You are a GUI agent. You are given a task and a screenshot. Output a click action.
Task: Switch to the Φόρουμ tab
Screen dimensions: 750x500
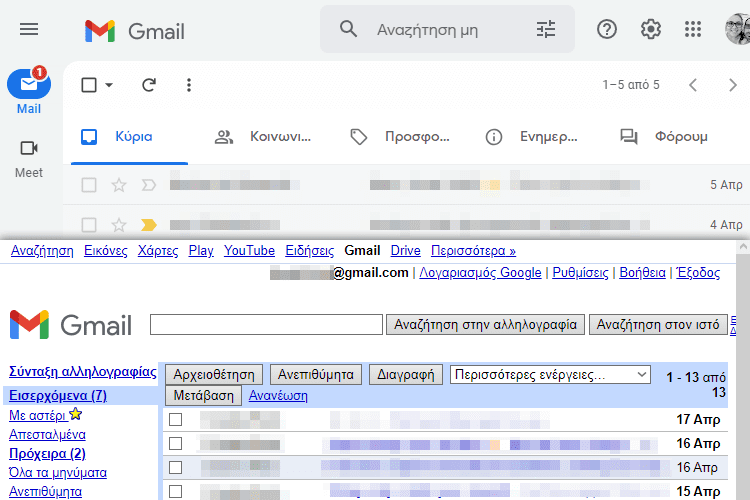[x=664, y=137]
